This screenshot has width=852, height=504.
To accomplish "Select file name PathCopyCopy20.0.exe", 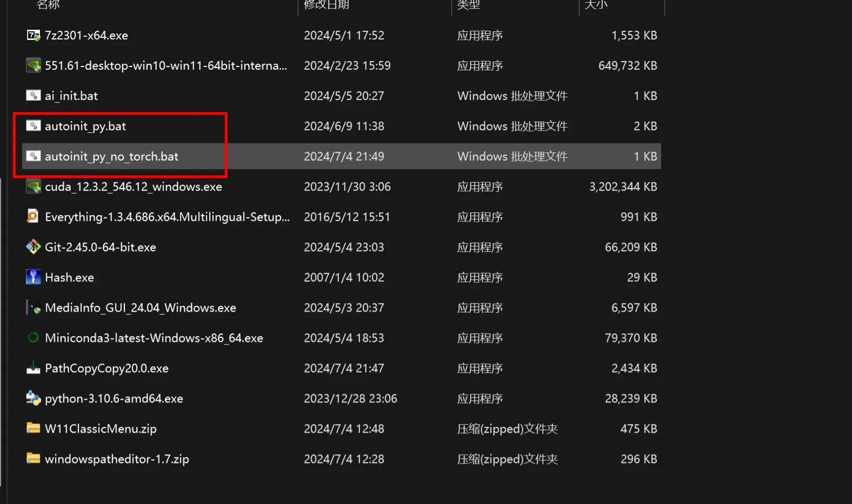I will 107,368.
